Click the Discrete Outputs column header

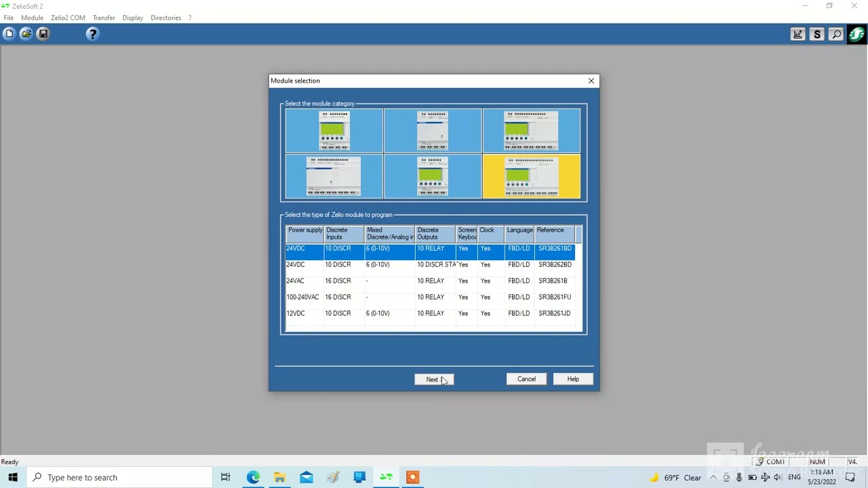tap(435, 234)
